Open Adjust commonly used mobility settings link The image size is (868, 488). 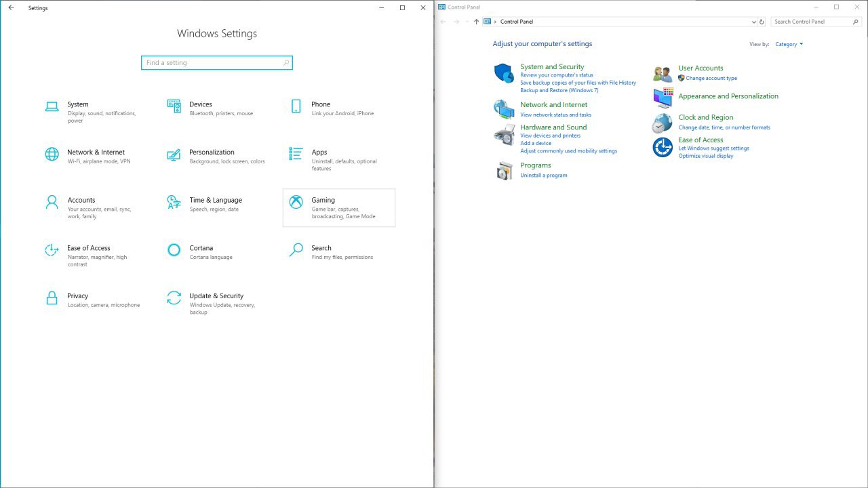point(568,151)
